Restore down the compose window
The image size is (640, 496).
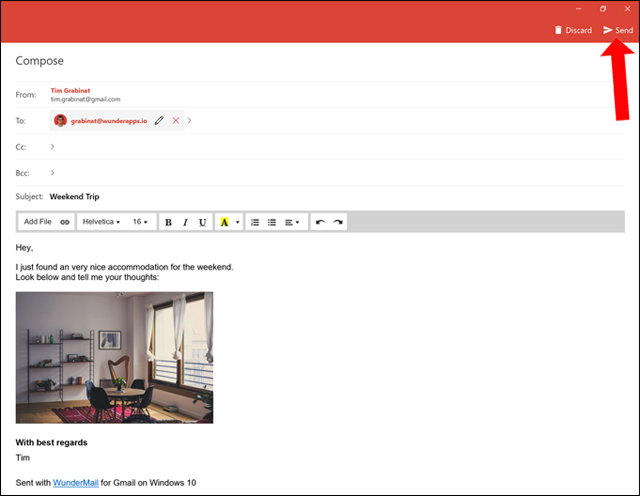coord(603,9)
